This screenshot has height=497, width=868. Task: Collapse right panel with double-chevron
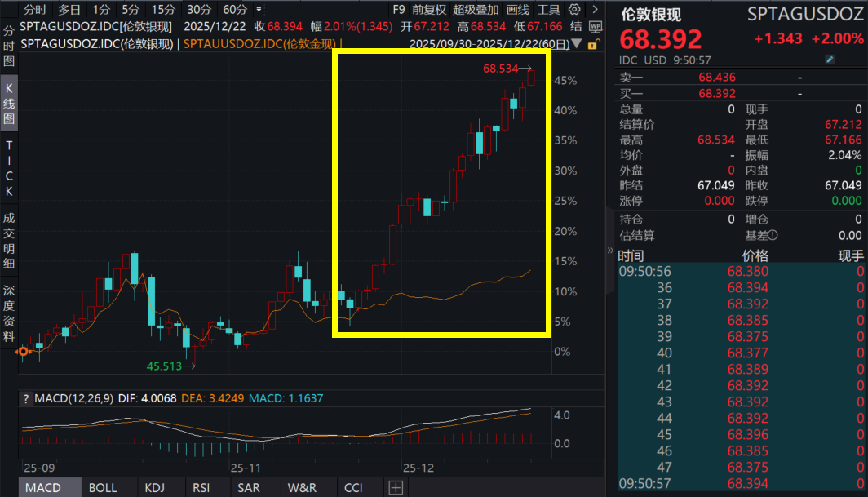[610, 251]
